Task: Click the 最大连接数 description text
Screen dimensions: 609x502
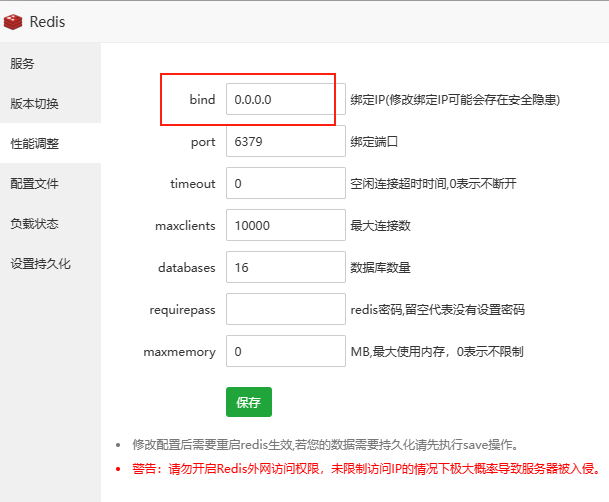Action: tap(381, 225)
